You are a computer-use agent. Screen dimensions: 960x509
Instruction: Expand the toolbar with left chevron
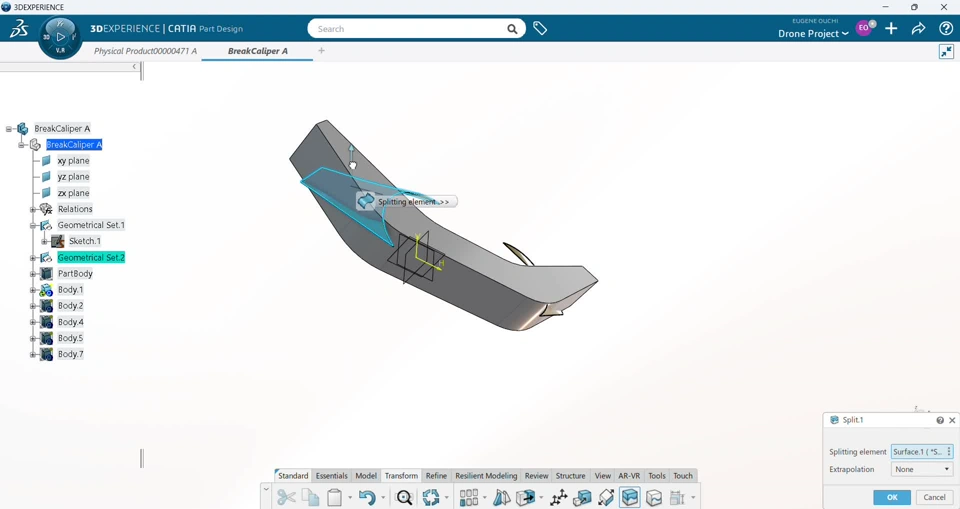click(x=266, y=489)
